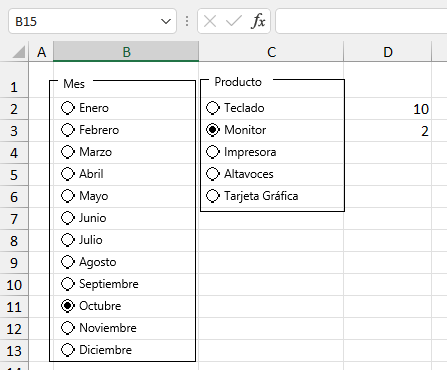
Task: Click the Select All corner triangle
Action: click(19, 52)
